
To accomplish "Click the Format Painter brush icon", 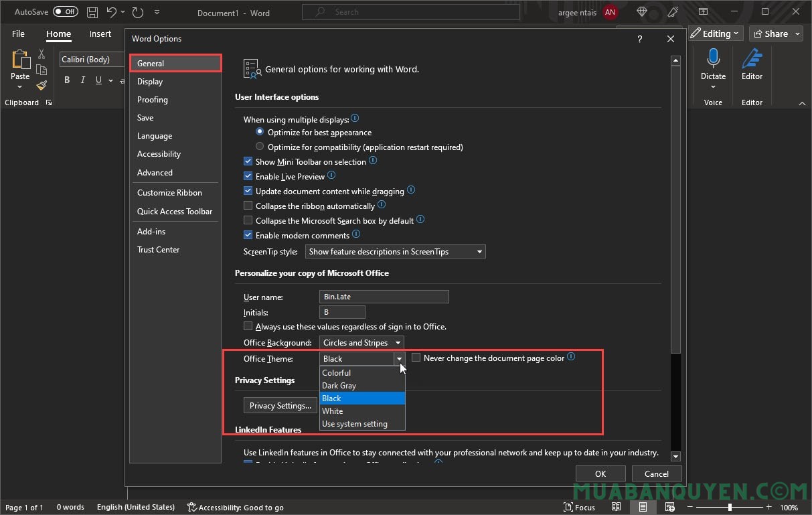I will [x=42, y=85].
